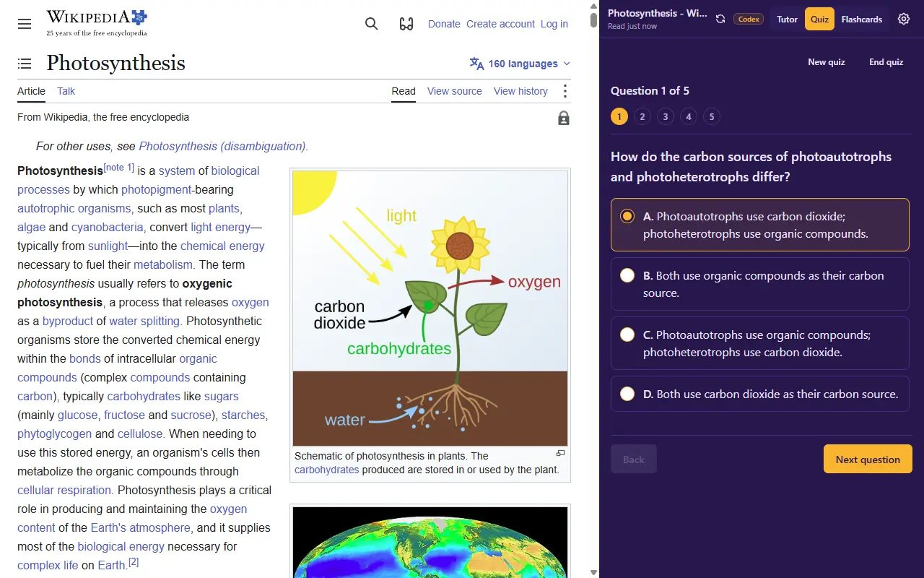Go to question step 1 circle
924x578 pixels.
pos(619,116)
